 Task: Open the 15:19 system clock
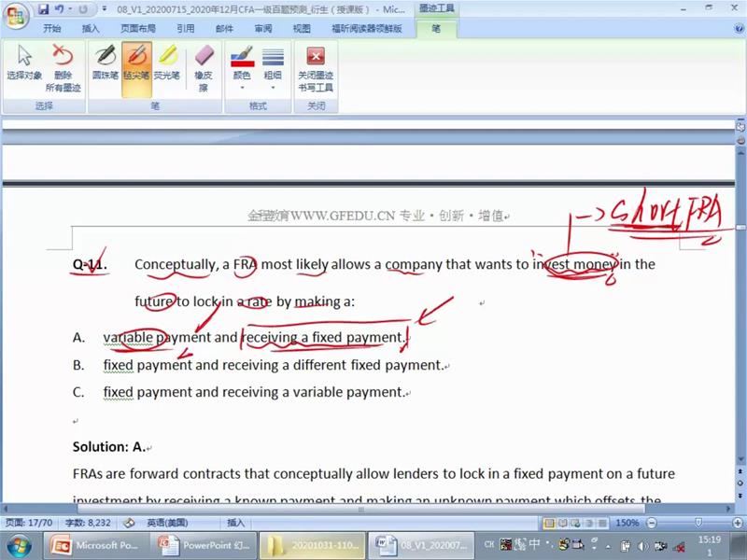pyautogui.click(x=710, y=546)
